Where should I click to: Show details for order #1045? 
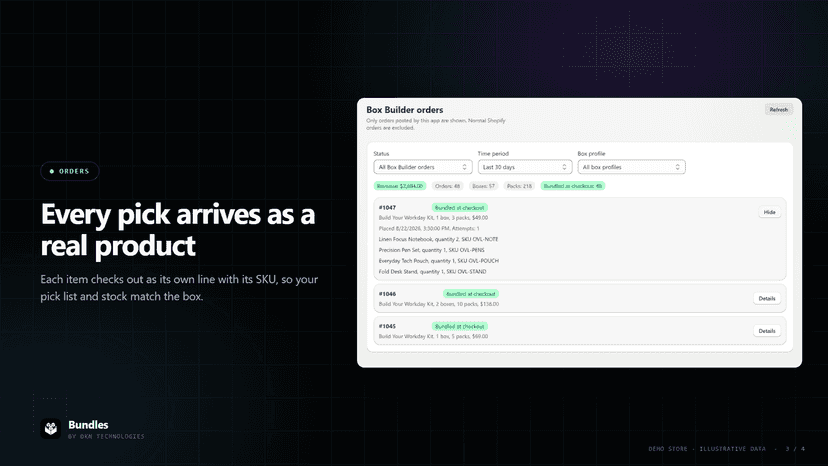click(767, 331)
